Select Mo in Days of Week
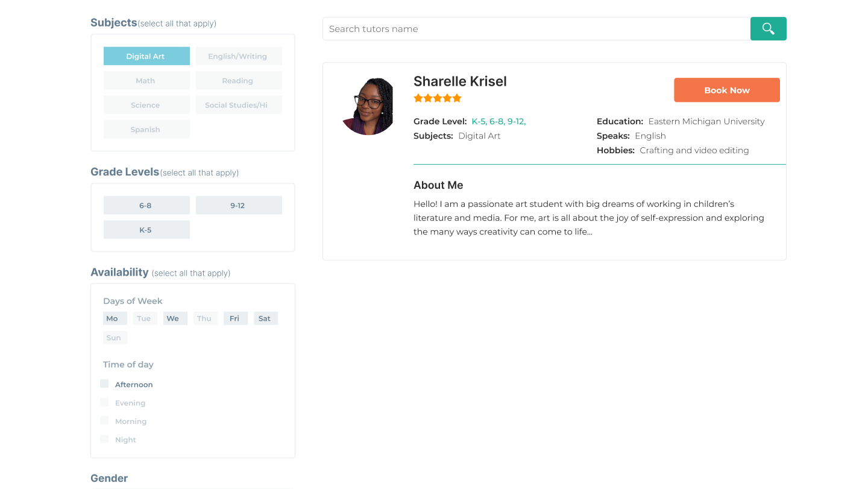The height and width of the screenshot is (489, 868). click(115, 318)
